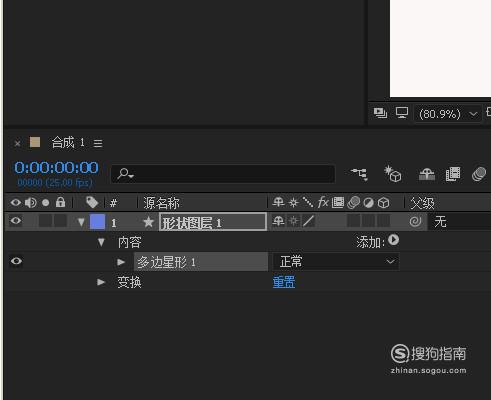Viewport: 491px width, 400px height.
Task: Open the (80.9%) magnification dropdown
Action: (448, 114)
